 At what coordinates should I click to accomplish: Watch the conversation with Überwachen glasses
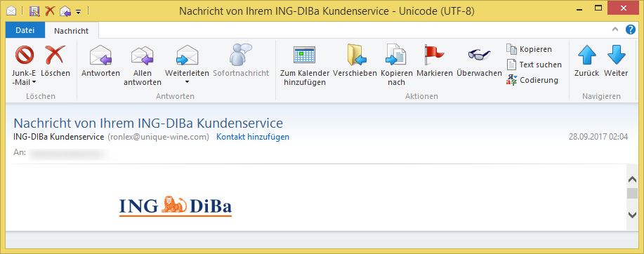479,55
